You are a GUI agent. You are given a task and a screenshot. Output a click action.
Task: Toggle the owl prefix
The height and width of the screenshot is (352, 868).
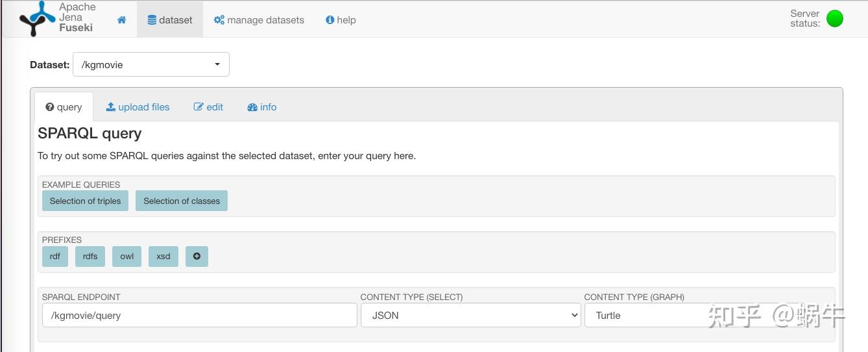click(x=127, y=256)
